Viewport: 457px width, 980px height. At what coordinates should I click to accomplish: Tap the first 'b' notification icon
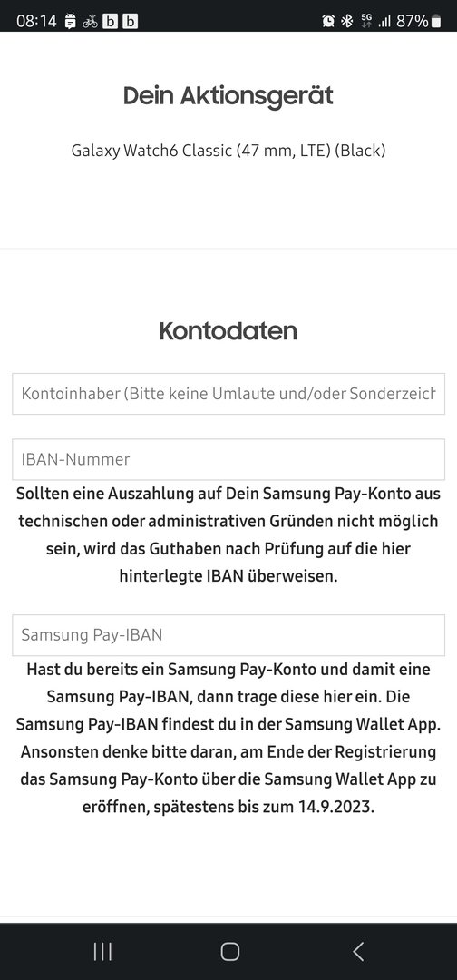pyautogui.click(x=110, y=21)
